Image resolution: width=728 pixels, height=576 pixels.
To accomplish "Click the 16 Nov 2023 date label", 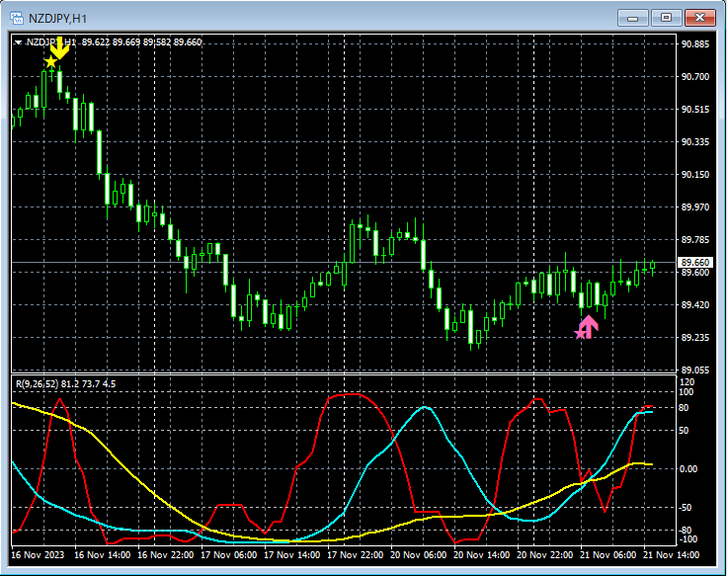I will pyautogui.click(x=36, y=555).
